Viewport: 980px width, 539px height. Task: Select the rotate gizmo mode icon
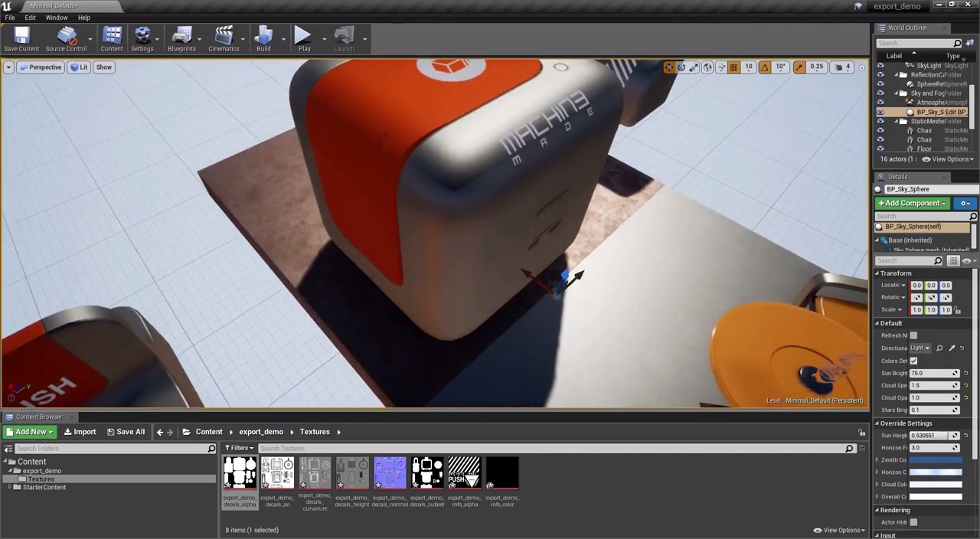tap(681, 67)
